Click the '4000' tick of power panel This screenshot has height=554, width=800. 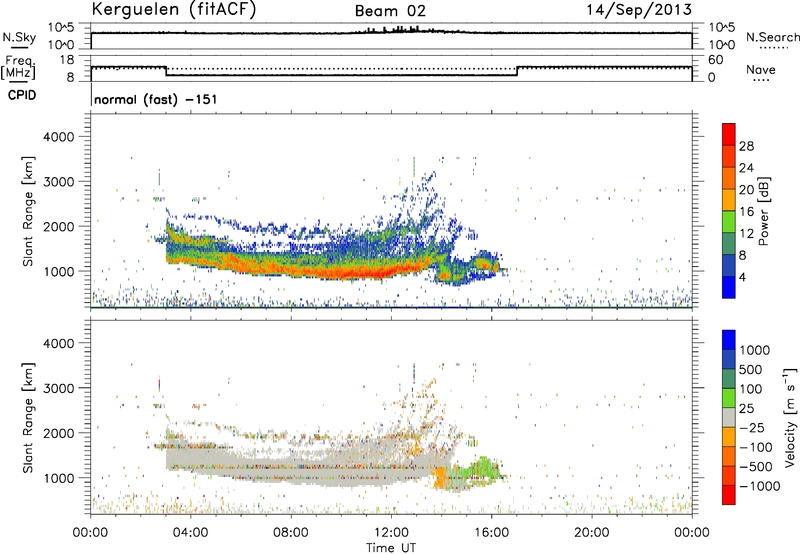(x=59, y=137)
